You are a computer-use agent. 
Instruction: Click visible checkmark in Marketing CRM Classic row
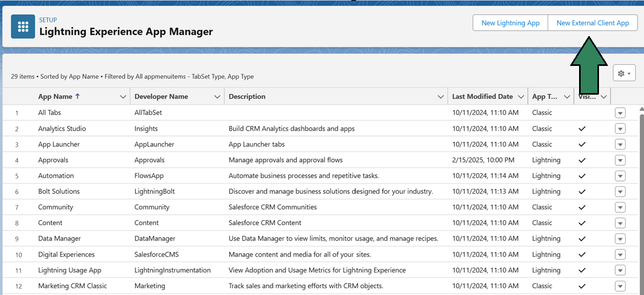pyautogui.click(x=582, y=286)
